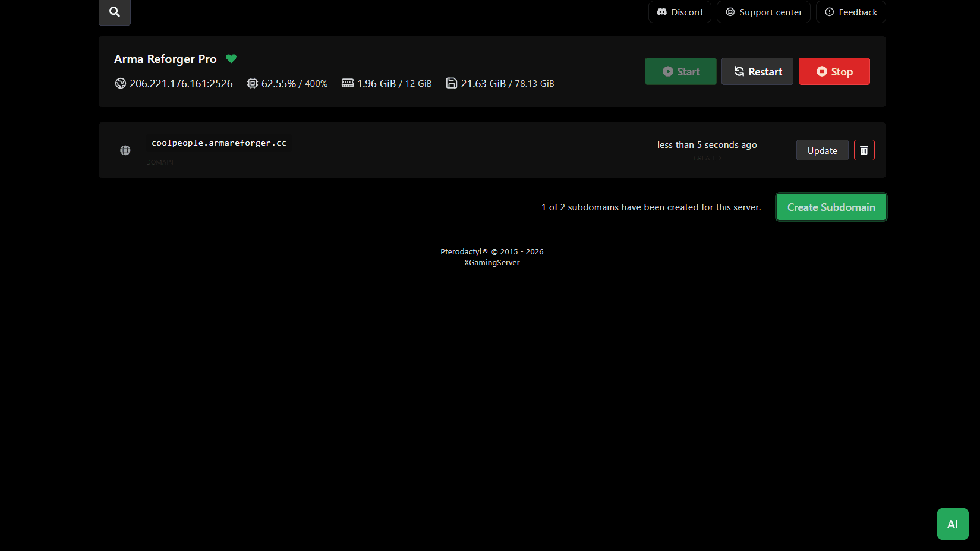Open the Feedback button
Viewport: 980px width, 551px height.
[x=851, y=12]
